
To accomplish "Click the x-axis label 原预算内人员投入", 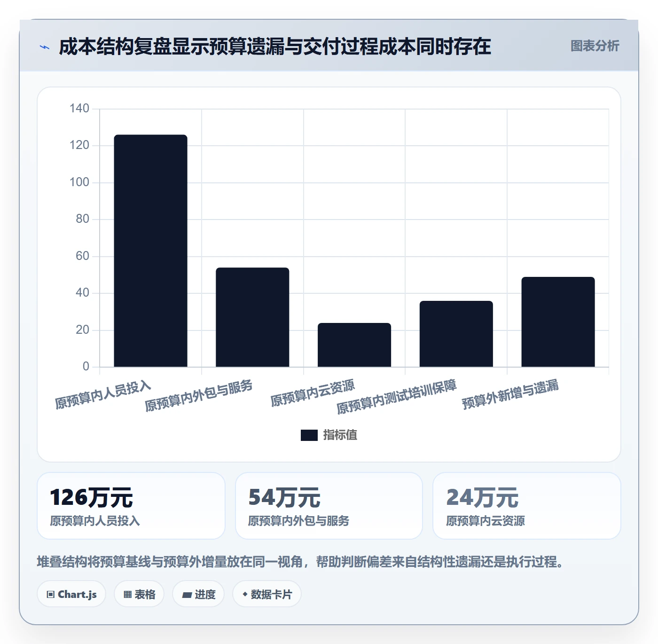I will click(103, 395).
